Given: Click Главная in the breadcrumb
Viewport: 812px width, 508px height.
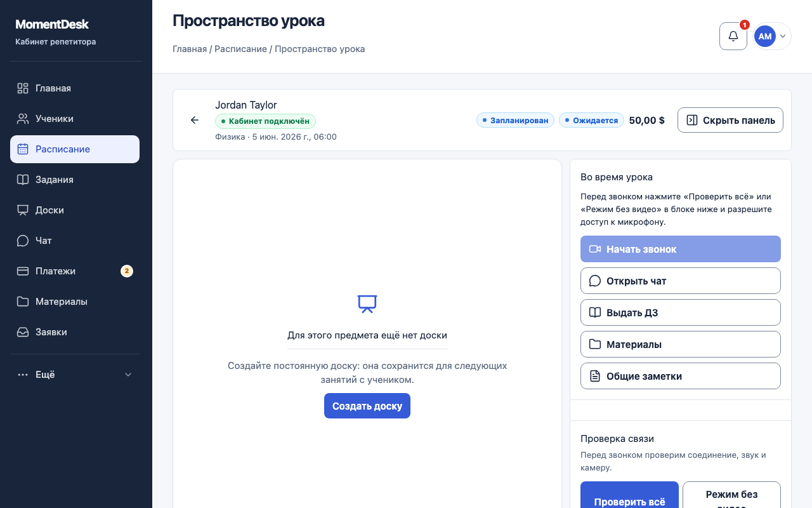Looking at the screenshot, I should point(190,49).
